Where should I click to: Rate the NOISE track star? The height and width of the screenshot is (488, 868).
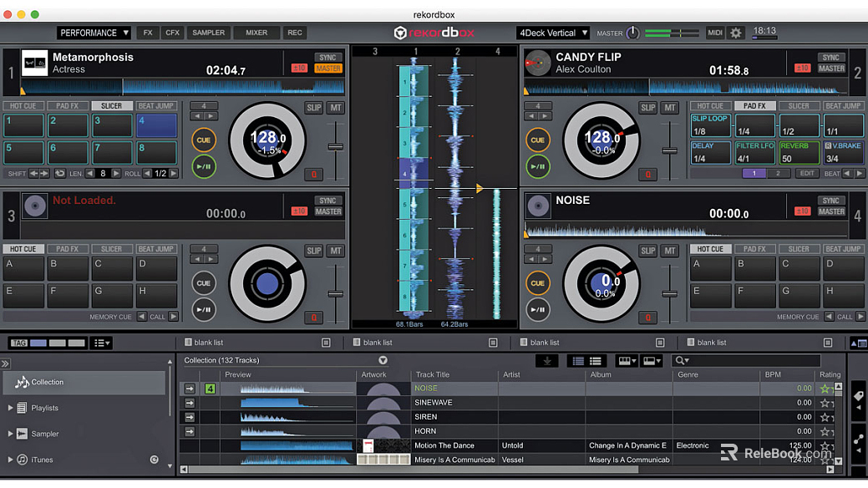[x=825, y=389]
